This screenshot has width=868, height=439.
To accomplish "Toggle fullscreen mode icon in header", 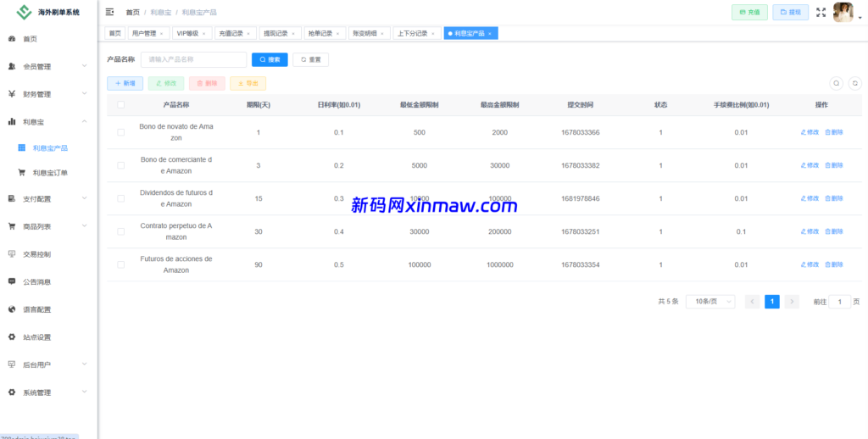I will 821,12.
